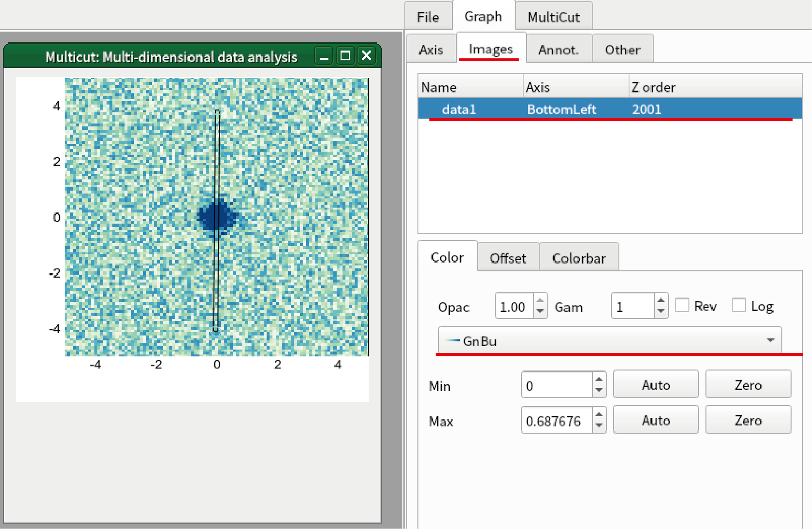Switch to the Graph tab
Image resolution: width=812 pixels, height=529 pixels.
tap(483, 17)
